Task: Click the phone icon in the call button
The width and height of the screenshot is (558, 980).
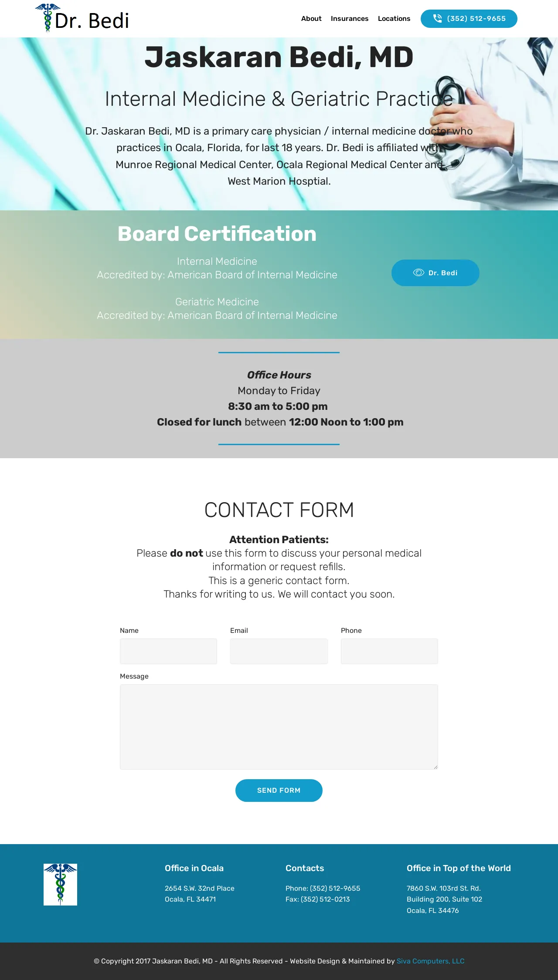Action: pos(437,18)
